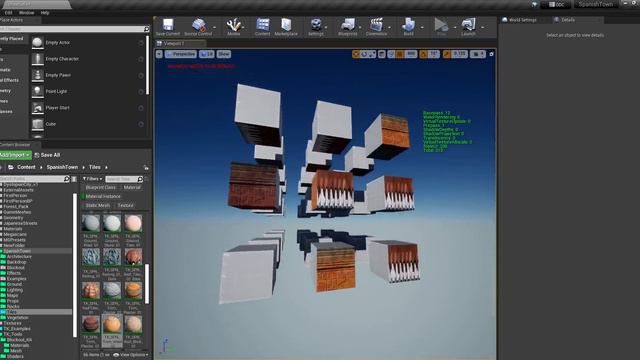Click the folder tree vertical scrollbar
Image resolution: width=640 pixels, height=360 pixels.
coord(75,265)
